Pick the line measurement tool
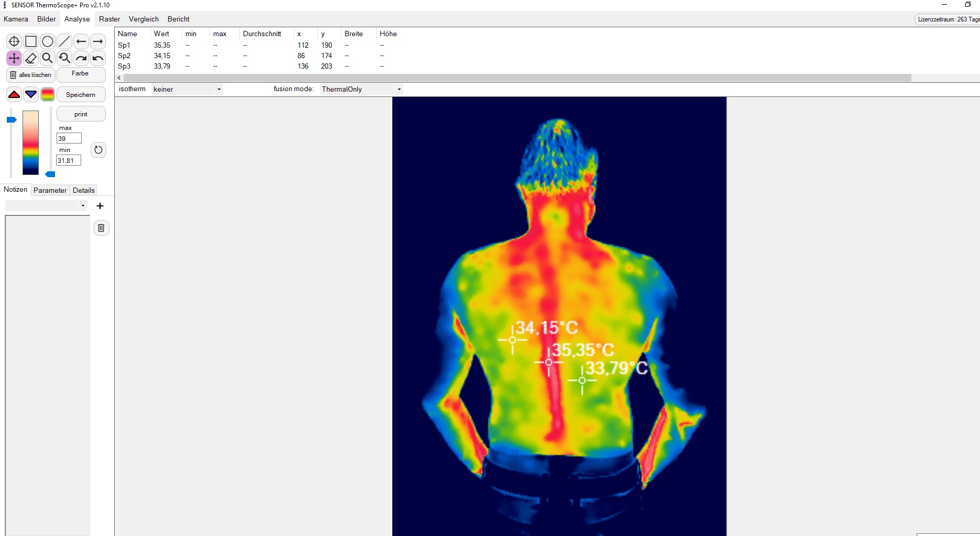The height and width of the screenshot is (536, 980). 64,41
